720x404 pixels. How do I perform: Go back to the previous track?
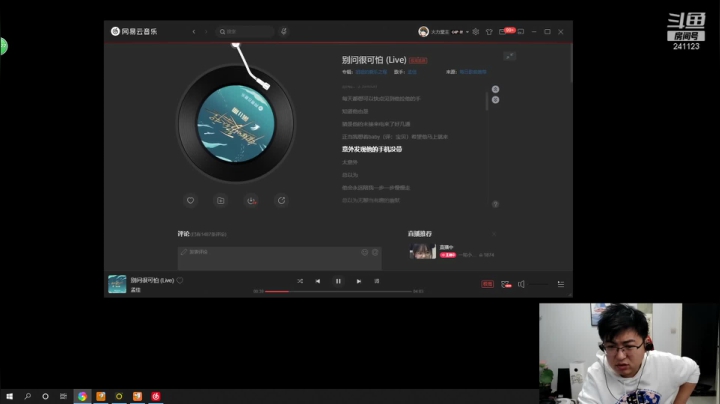point(318,281)
